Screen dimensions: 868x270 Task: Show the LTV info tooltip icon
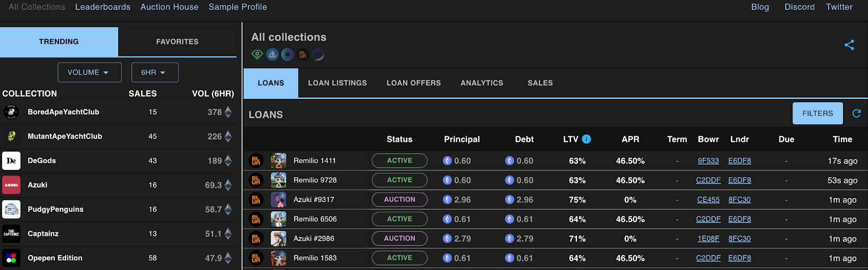pos(586,139)
